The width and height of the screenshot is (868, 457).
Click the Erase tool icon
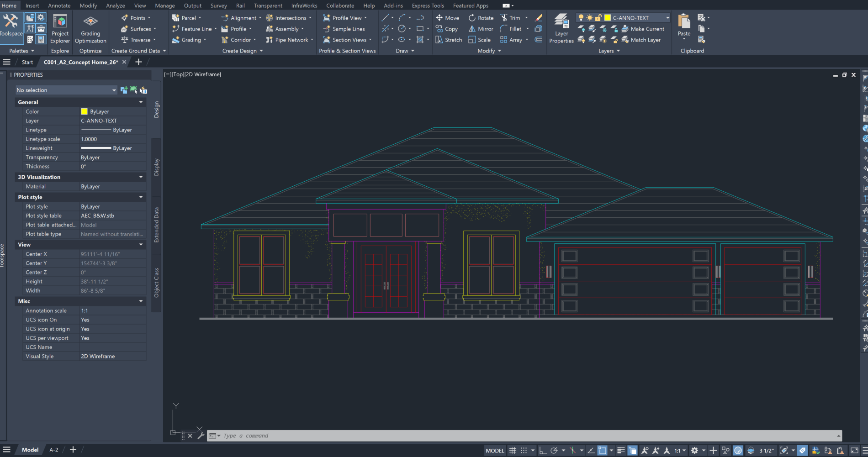tap(539, 18)
